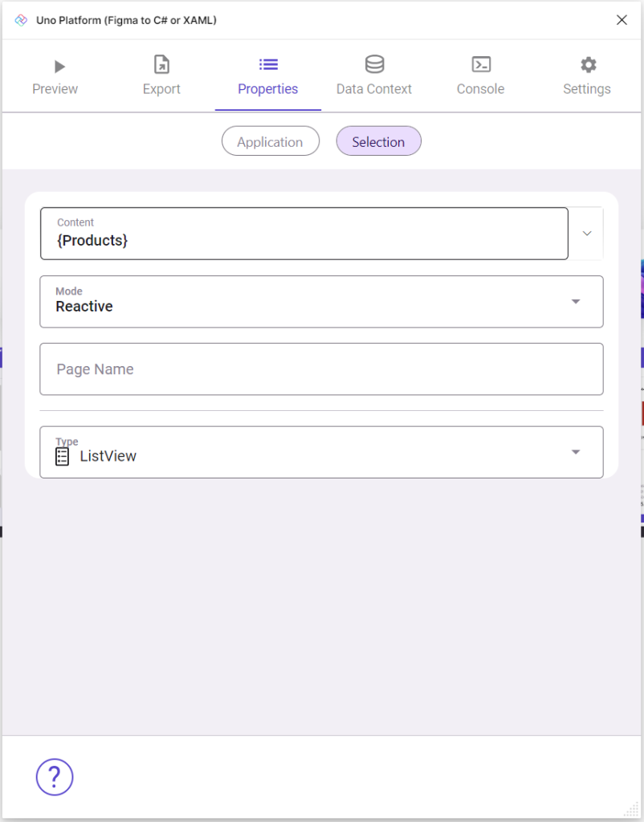Open the Data Context database icon
The height and width of the screenshot is (822, 644).
coord(373,64)
